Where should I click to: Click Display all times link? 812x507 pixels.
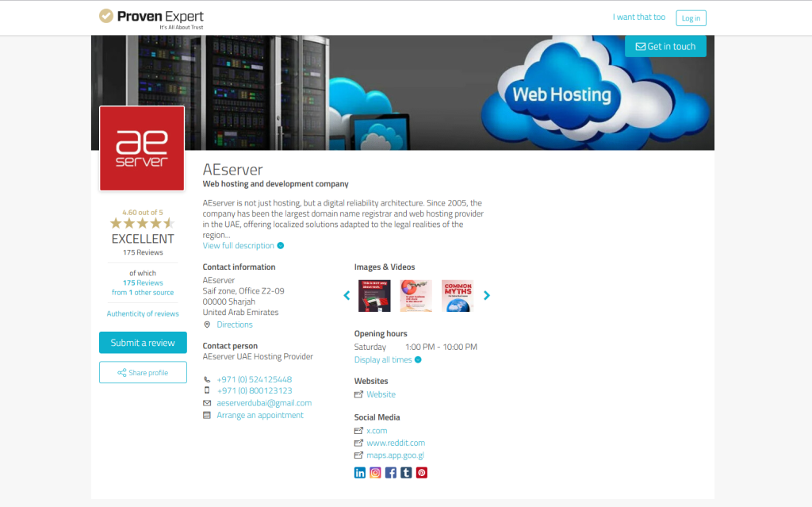(x=383, y=359)
